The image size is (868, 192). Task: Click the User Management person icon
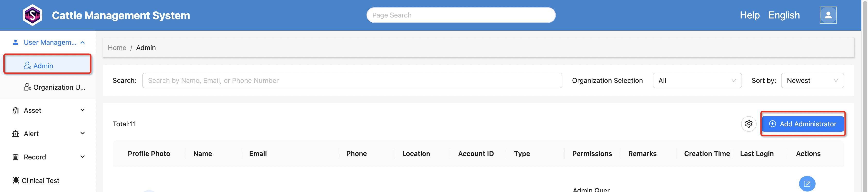pos(16,42)
